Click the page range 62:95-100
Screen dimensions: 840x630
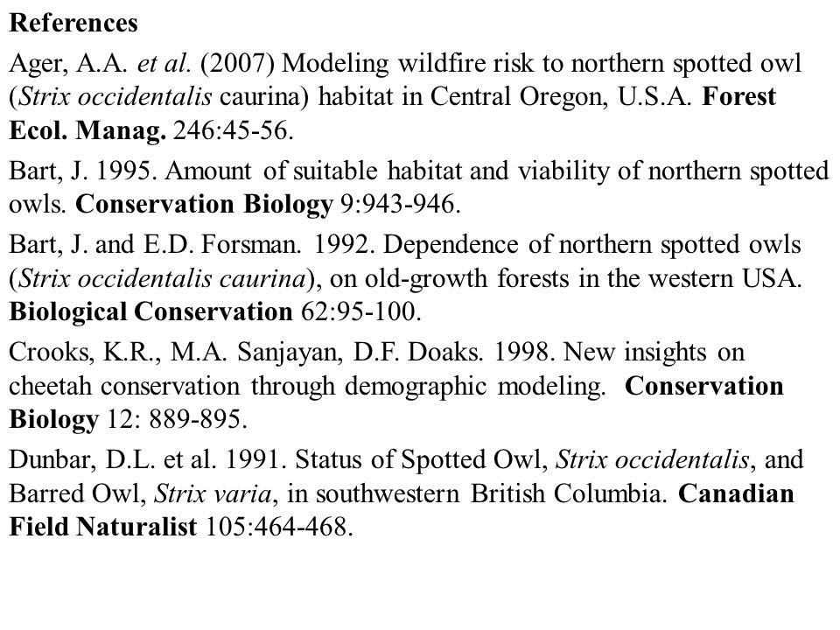click(360, 311)
